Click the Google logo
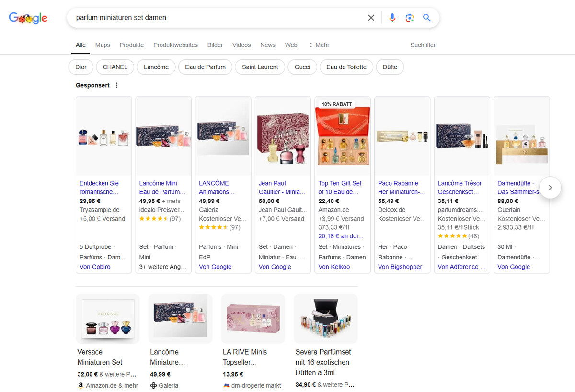Viewport: 575px width, 392px height. coord(28,18)
